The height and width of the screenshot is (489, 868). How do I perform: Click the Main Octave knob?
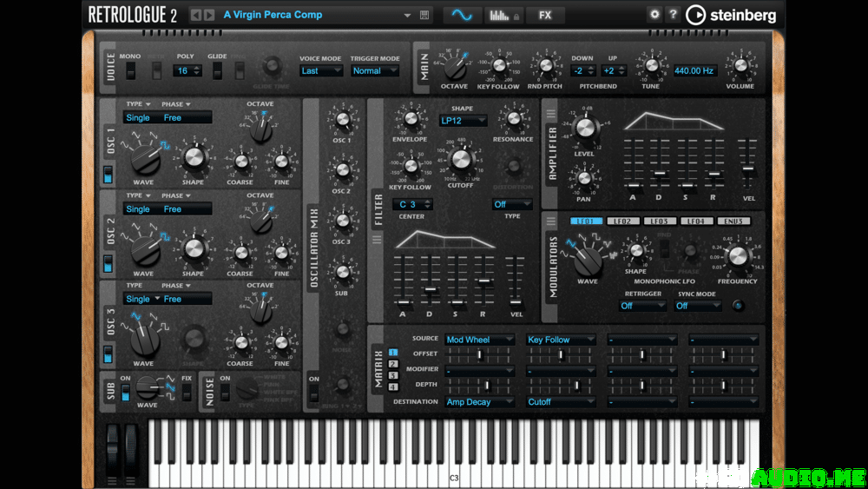tap(455, 68)
